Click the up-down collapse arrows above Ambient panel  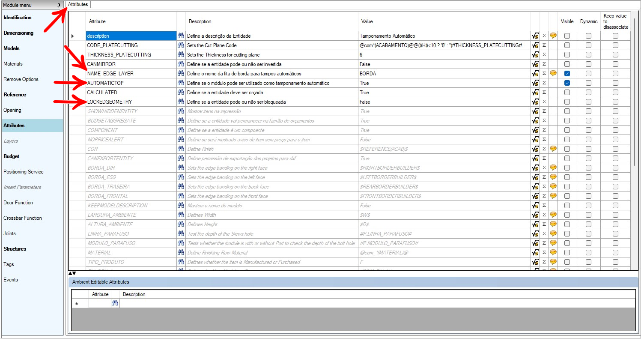[x=72, y=273]
